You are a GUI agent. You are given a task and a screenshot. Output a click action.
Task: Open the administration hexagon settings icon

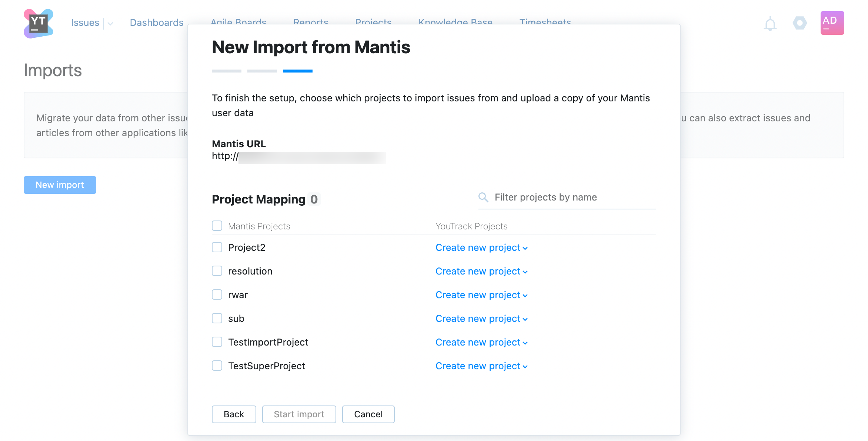point(799,23)
